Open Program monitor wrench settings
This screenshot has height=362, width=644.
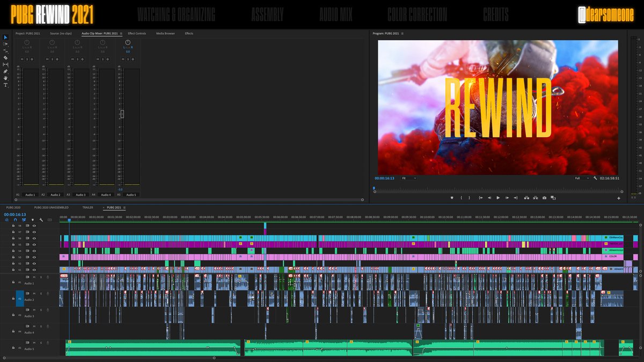pos(595,178)
